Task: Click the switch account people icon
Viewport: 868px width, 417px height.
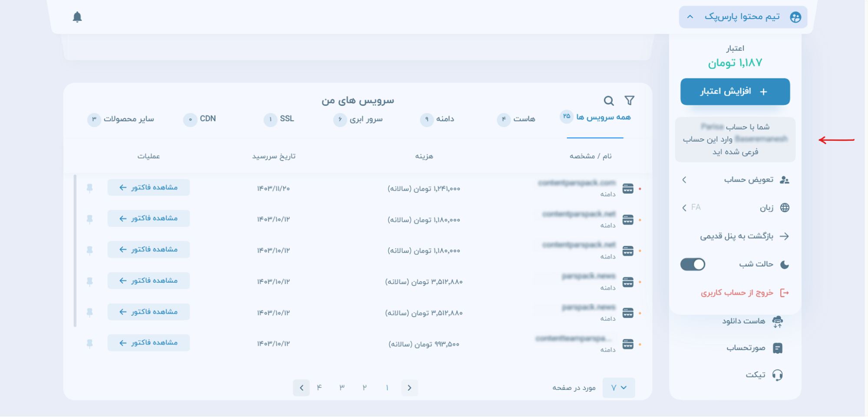Action: tap(784, 180)
